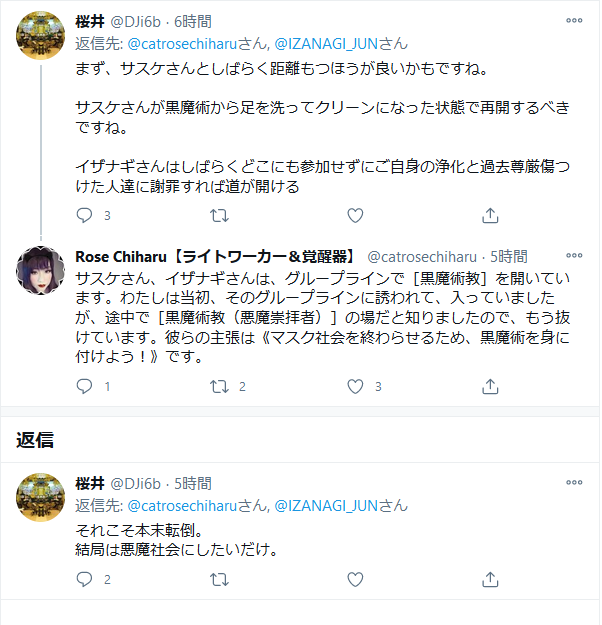The image size is (602, 625).
Task: Like Rose Chiharu's tweet
Action: tap(355, 386)
